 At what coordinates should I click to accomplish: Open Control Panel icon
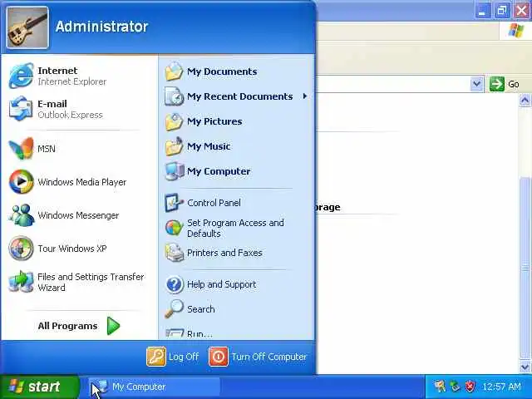point(174,203)
